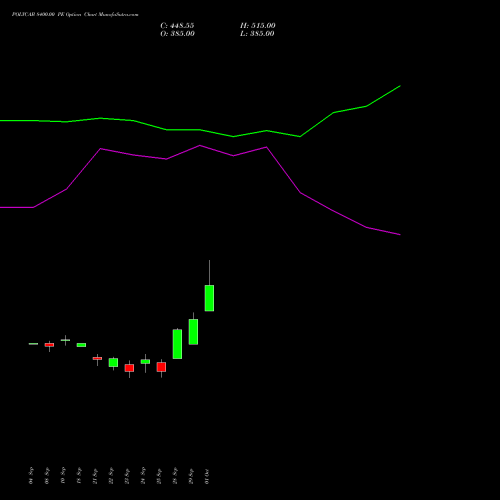Click the small green 24 Sep candlestick
The width and height of the screenshot is (500, 500).
click(x=145, y=362)
